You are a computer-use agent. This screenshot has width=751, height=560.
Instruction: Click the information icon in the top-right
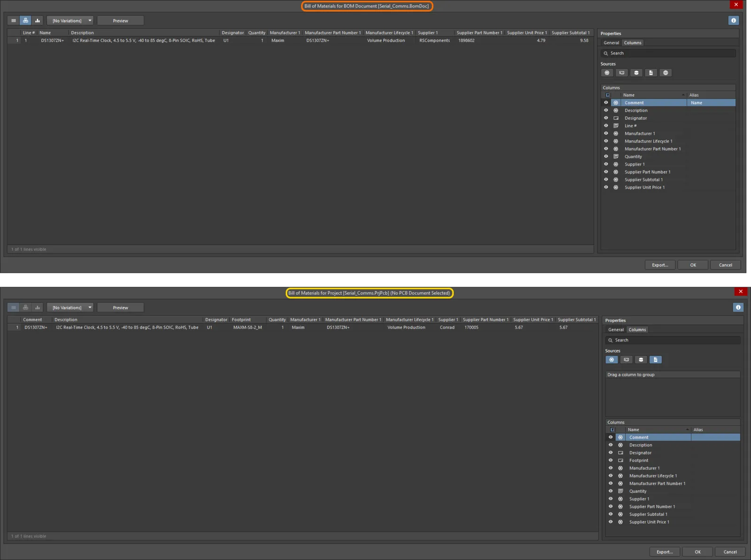pos(733,20)
